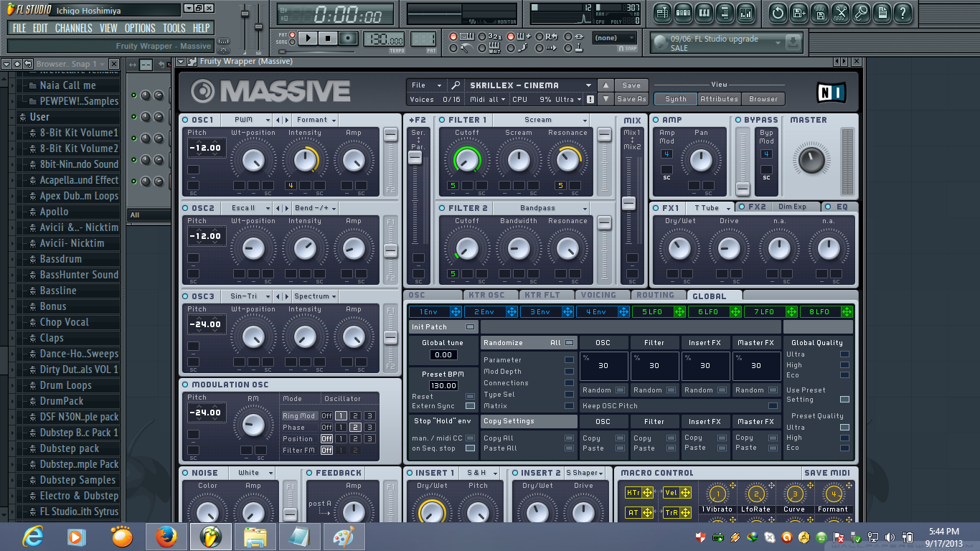The height and width of the screenshot is (551, 980).
Task: Switch to the ROUTING tab
Action: pyautogui.click(x=655, y=295)
